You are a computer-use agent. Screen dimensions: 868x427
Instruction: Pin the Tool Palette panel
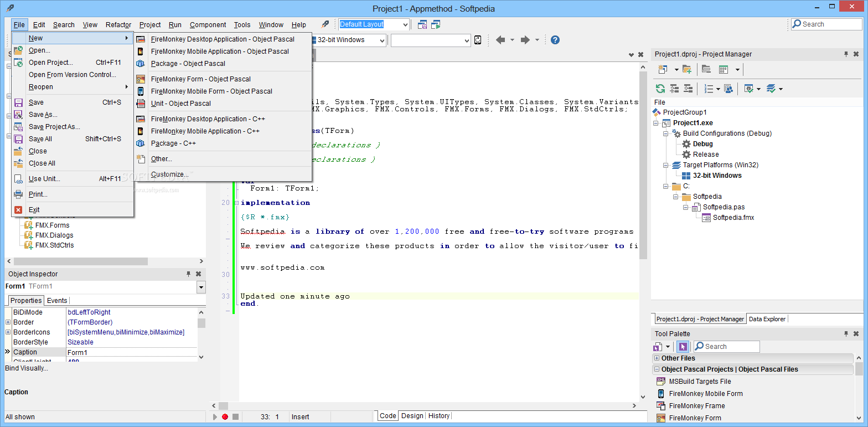(846, 334)
